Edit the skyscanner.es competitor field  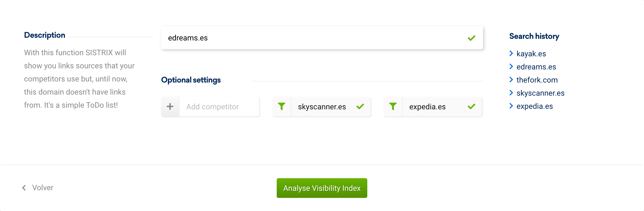(x=322, y=107)
